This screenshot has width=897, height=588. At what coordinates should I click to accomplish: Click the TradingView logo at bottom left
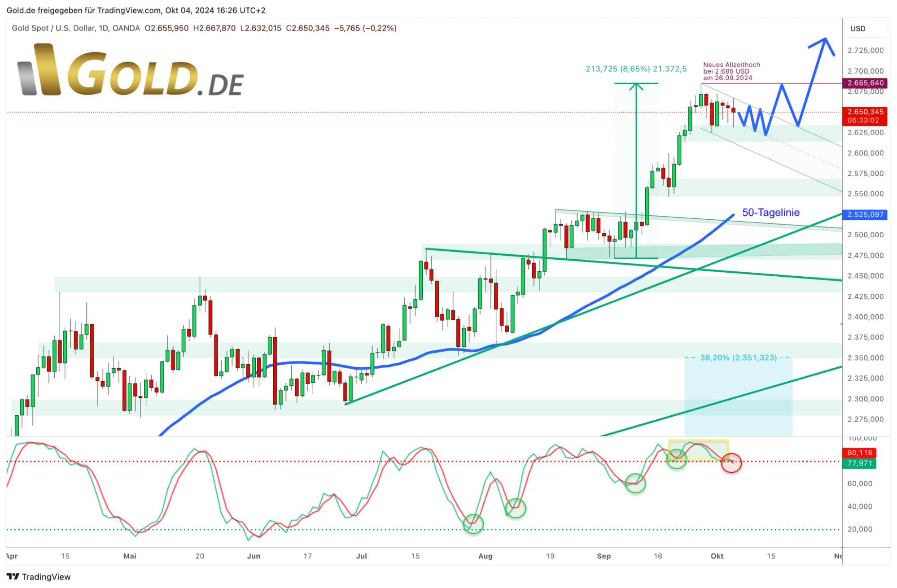pyautogui.click(x=39, y=577)
